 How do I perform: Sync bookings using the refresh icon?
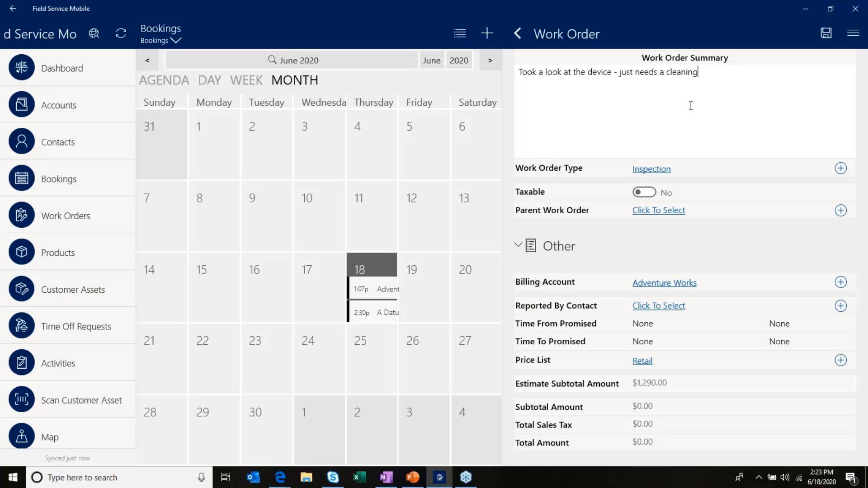[x=120, y=33]
